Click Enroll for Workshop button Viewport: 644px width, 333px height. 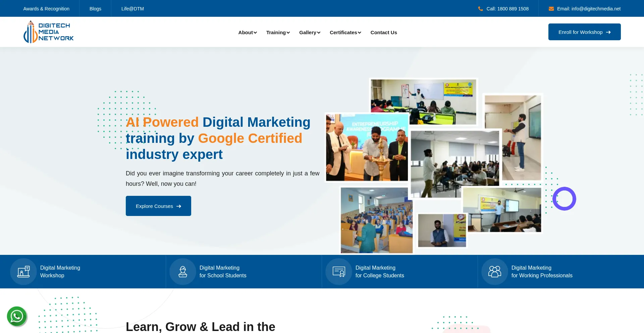584,32
